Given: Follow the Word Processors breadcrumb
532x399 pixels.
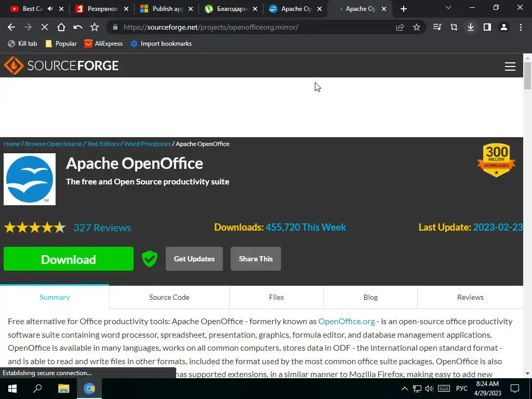Looking at the screenshot, I should (147, 144).
